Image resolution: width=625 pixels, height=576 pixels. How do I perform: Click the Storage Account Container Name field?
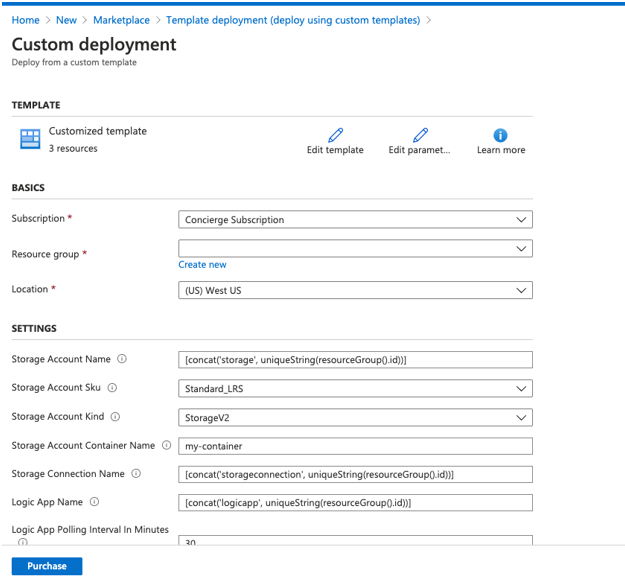click(x=355, y=446)
